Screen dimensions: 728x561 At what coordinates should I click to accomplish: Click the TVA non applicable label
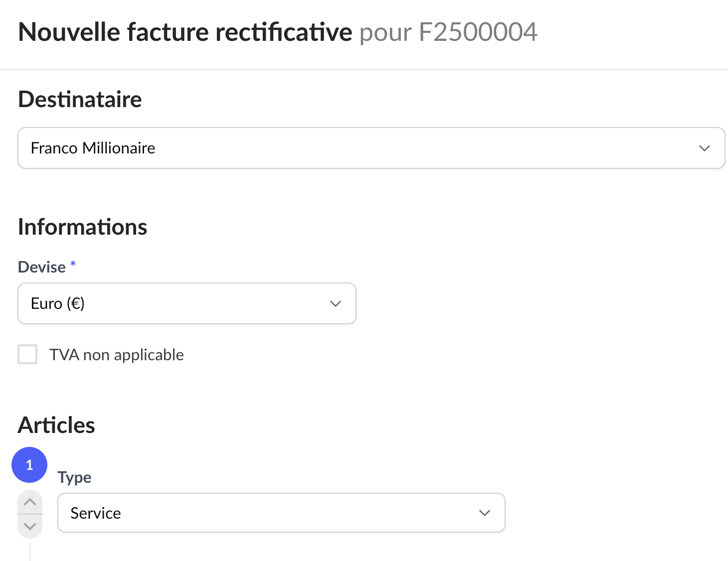coord(116,355)
